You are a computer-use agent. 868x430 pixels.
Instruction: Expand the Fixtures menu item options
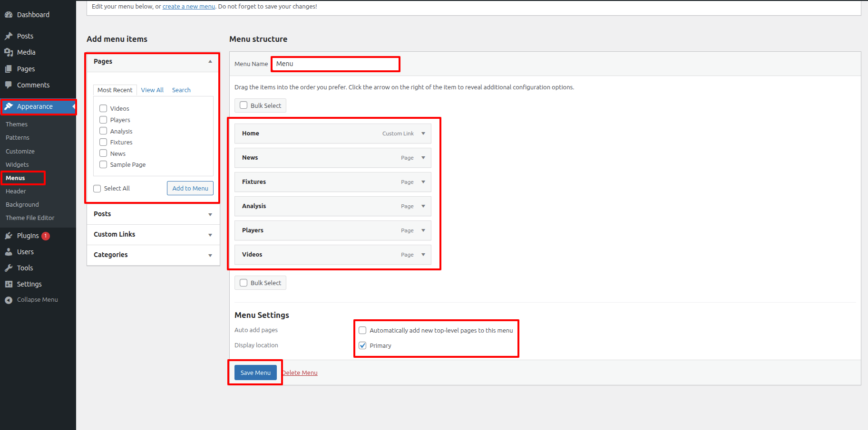coord(423,182)
